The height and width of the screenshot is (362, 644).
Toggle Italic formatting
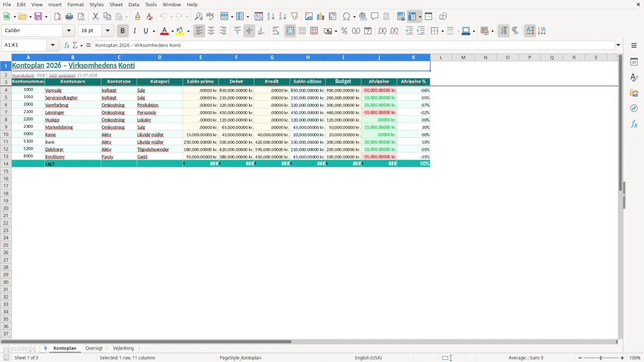(x=134, y=31)
